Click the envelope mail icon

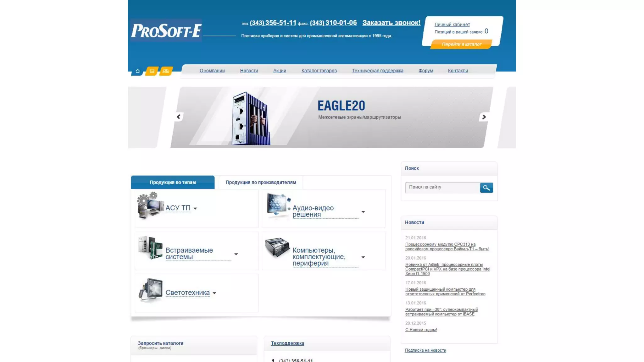(x=152, y=71)
